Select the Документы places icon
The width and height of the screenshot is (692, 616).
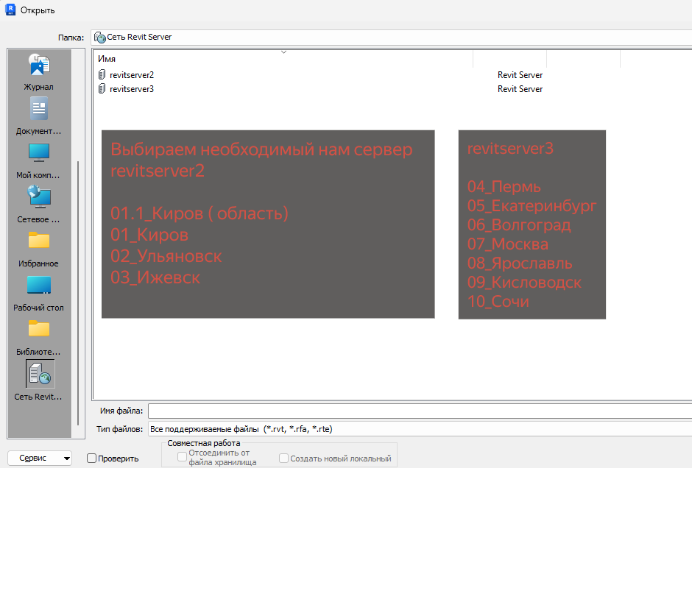click(x=39, y=108)
